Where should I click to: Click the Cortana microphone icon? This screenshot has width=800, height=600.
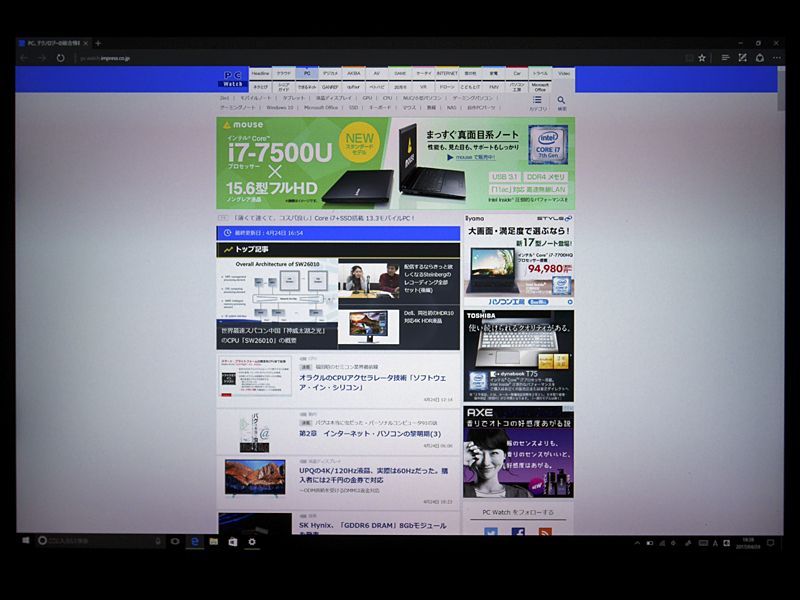click(158, 541)
